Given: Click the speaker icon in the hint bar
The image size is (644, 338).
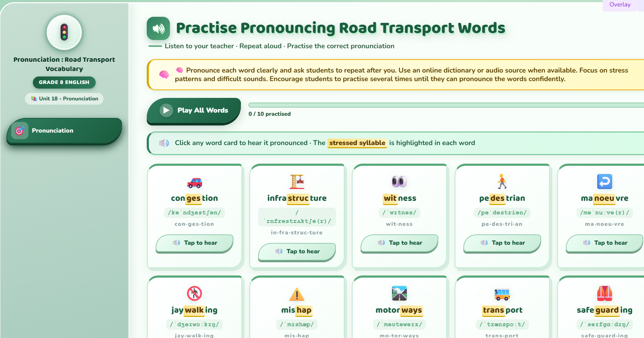Looking at the screenshot, I should tap(164, 143).
